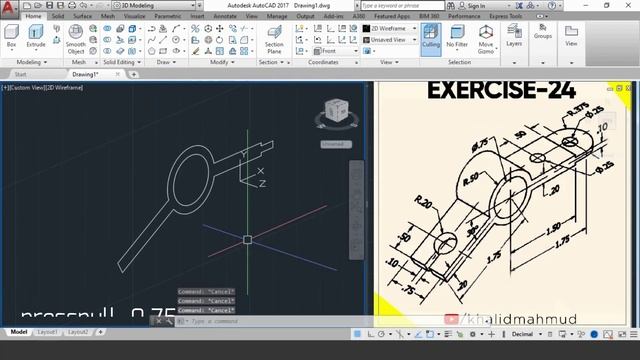Image resolution: width=640 pixels, height=360 pixels.
Task: Switch to the Mesh ribbon tab
Action: pos(108,16)
